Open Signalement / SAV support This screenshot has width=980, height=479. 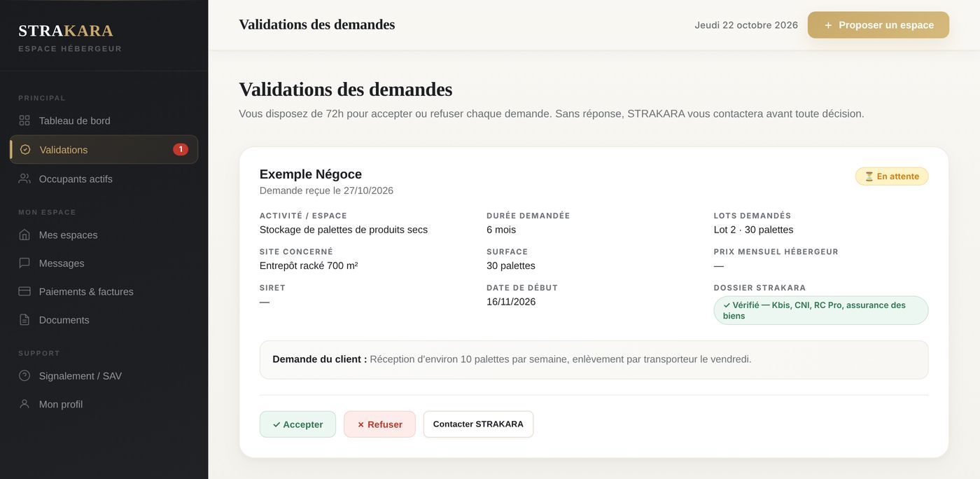pyautogui.click(x=104, y=376)
